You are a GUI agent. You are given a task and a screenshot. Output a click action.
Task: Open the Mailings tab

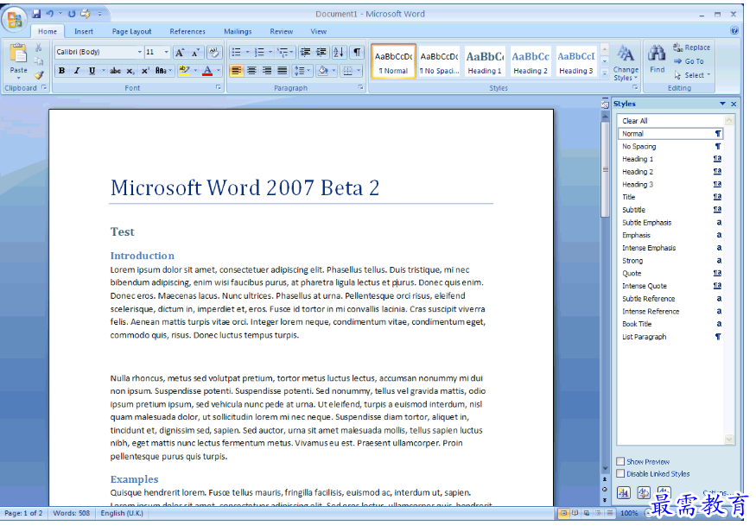pos(238,31)
